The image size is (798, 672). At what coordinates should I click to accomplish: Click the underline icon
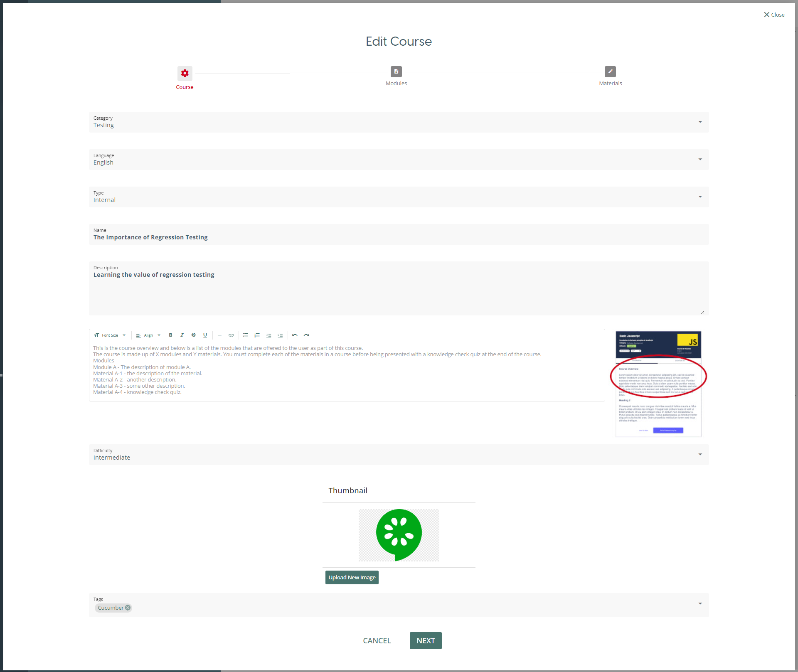click(205, 335)
